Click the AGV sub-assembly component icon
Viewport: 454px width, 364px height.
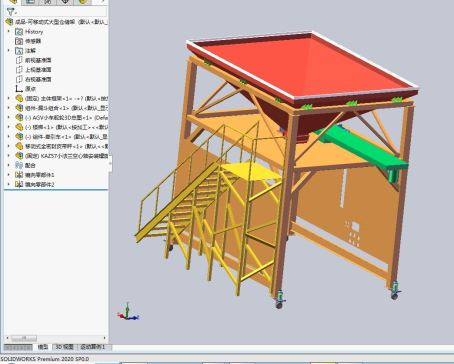(x=19, y=117)
